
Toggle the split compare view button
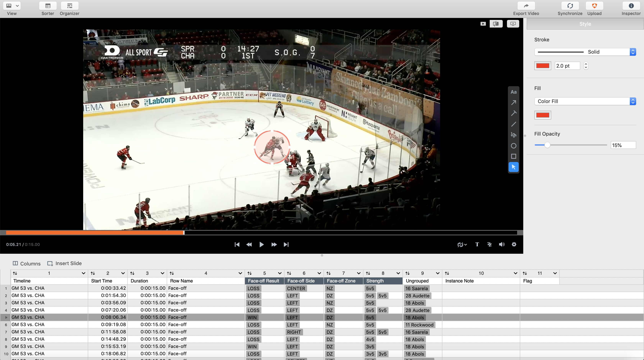496,24
